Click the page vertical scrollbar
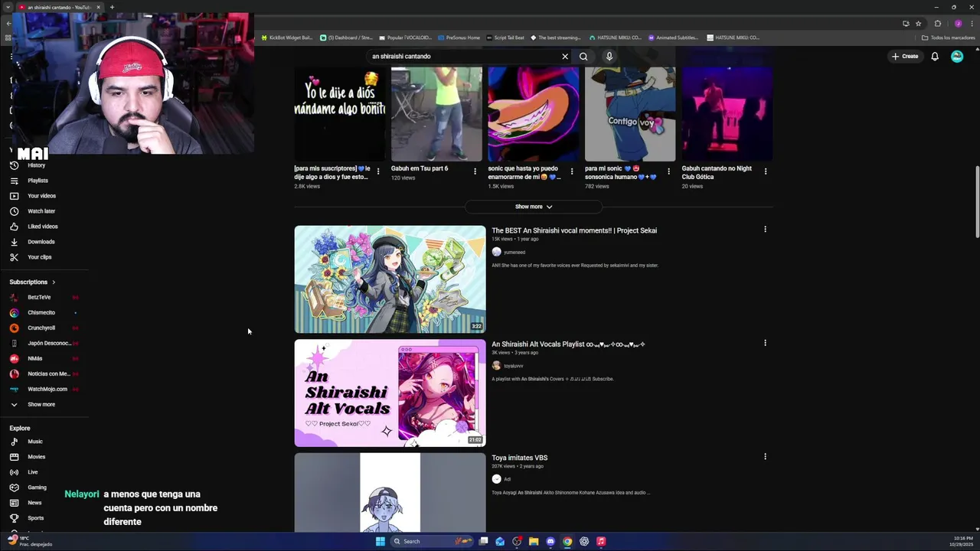This screenshot has height=551, width=980. pos(976,203)
